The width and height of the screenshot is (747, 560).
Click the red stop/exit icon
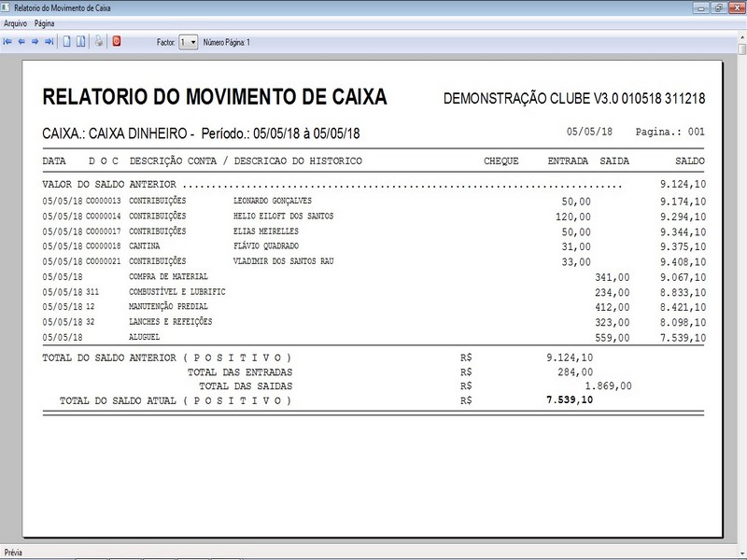[117, 41]
